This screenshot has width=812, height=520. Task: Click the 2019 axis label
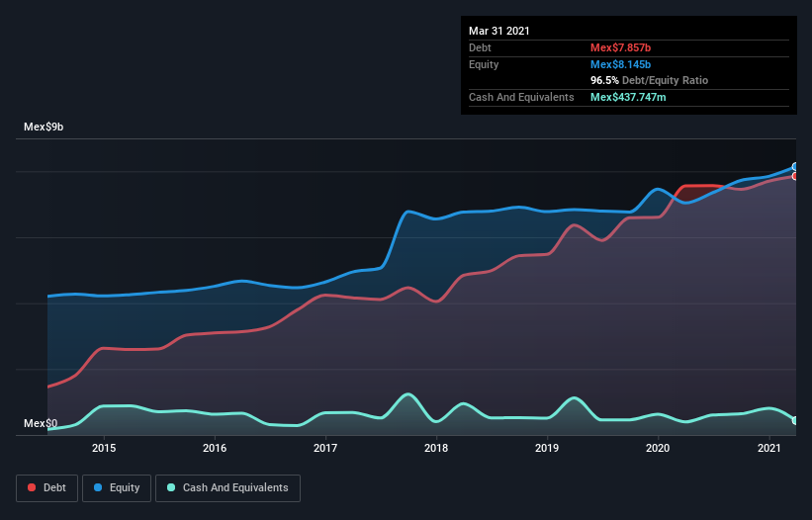tap(547, 448)
